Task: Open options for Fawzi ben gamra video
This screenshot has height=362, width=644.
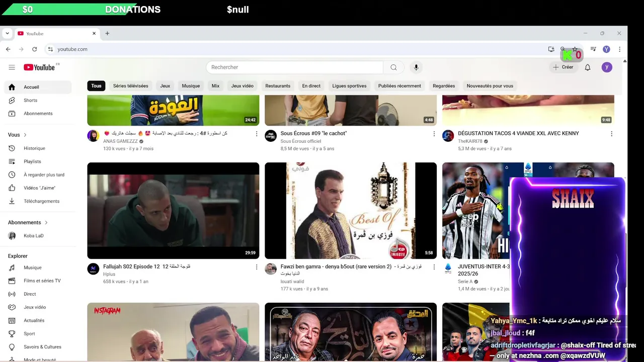Action: tap(434, 267)
